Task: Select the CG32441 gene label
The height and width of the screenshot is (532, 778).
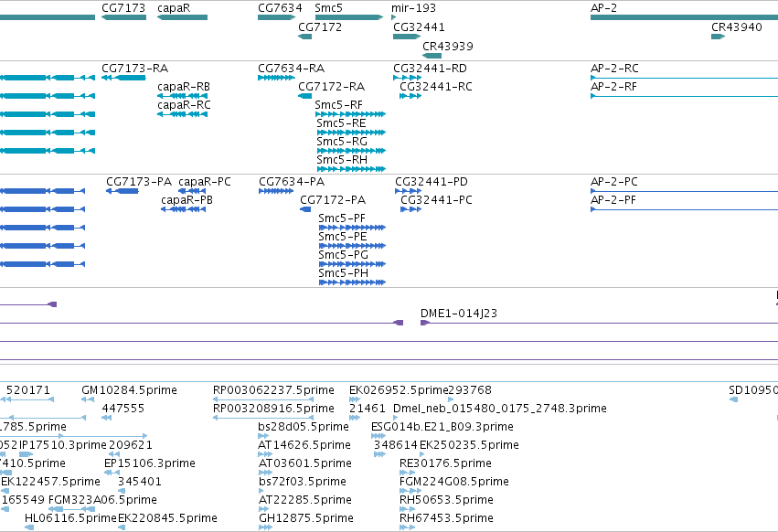Action: [x=419, y=27]
